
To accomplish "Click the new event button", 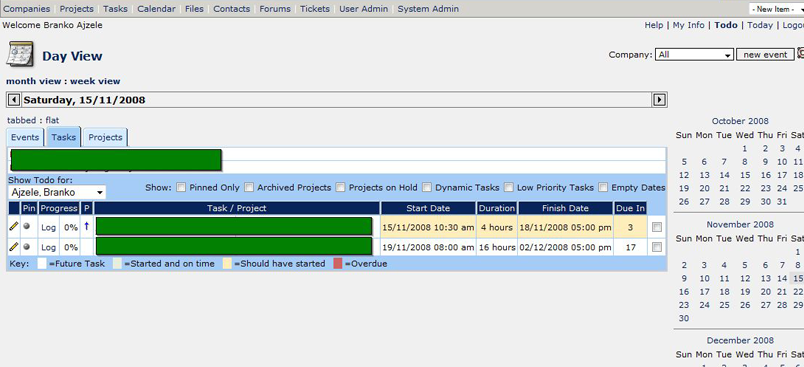I will pos(765,54).
